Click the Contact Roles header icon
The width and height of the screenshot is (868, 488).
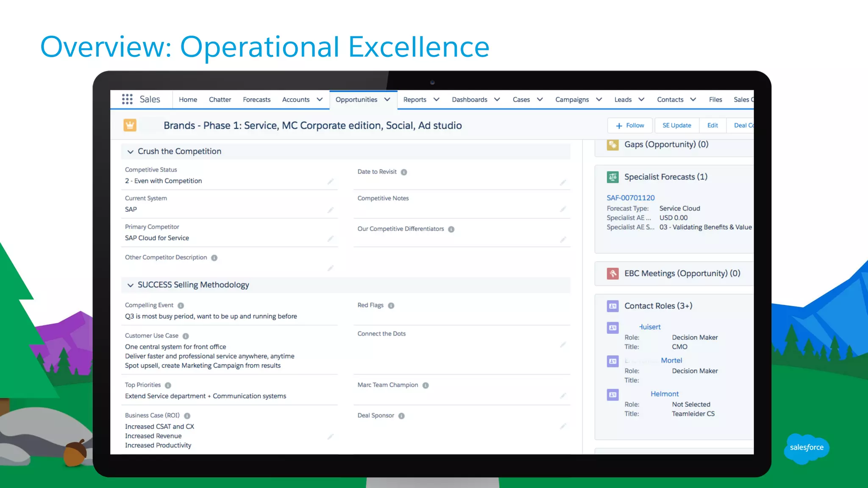point(612,306)
